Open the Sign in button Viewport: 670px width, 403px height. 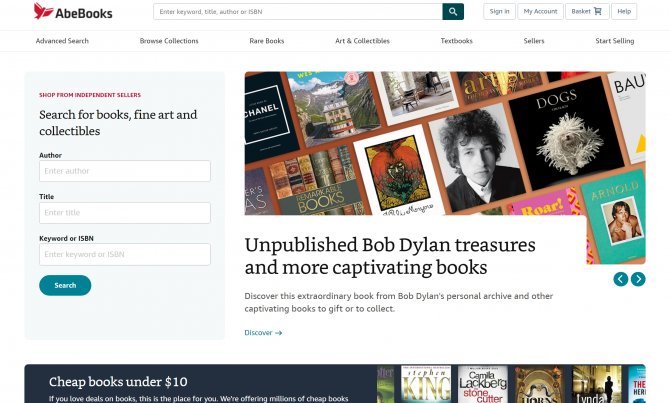tap(499, 12)
